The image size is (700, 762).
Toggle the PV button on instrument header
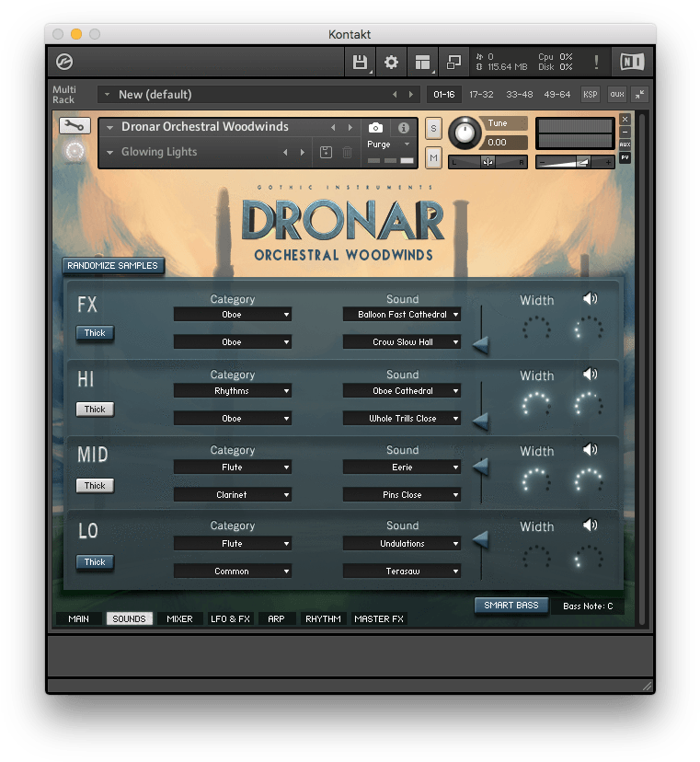pos(625,157)
